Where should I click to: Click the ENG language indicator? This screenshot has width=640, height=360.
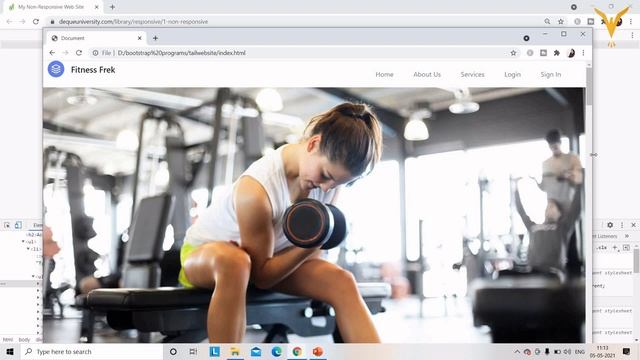click(x=580, y=351)
